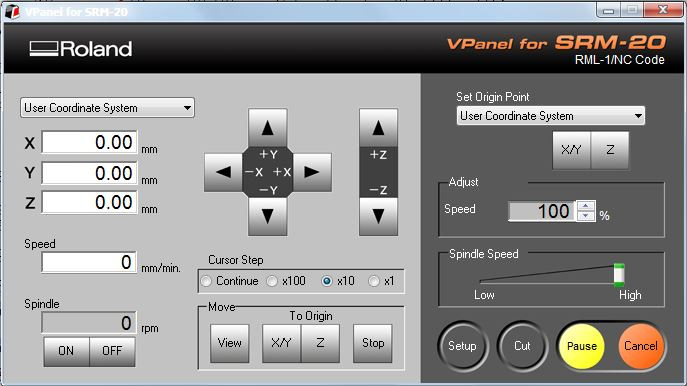Open Set Origin Point coordinate system dropdown
The height and width of the screenshot is (386, 687).
point(551,116)
